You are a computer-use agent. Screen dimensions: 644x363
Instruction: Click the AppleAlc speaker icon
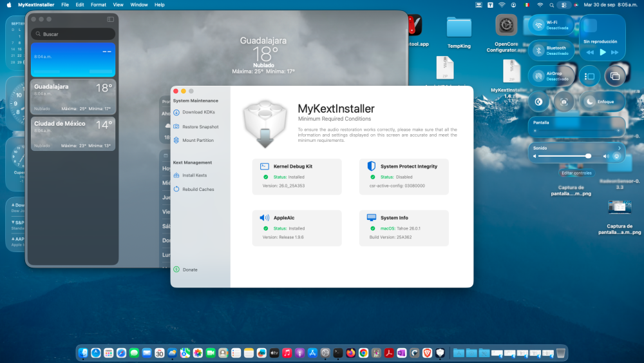coord(265,217)
